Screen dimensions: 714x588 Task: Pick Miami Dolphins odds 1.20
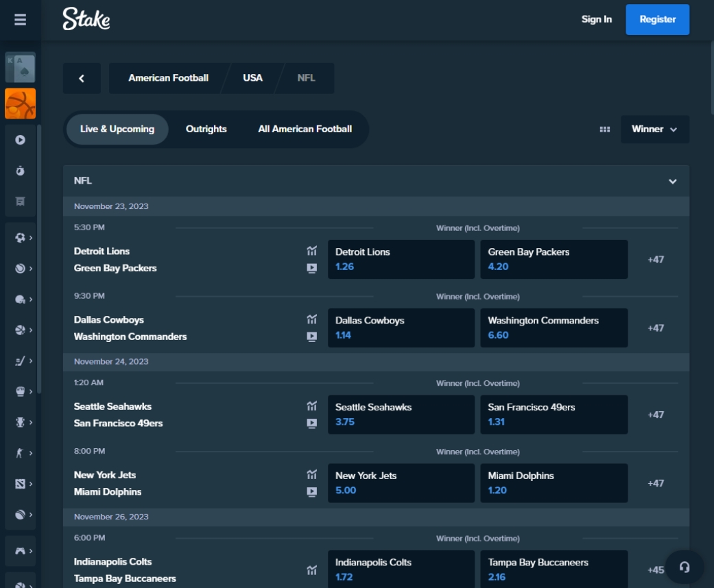[x=554, y=483]
